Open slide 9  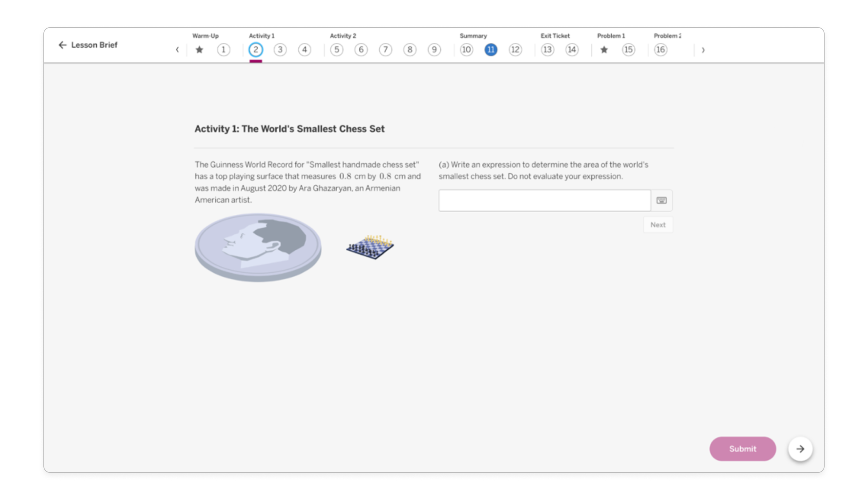coord(434,50)
